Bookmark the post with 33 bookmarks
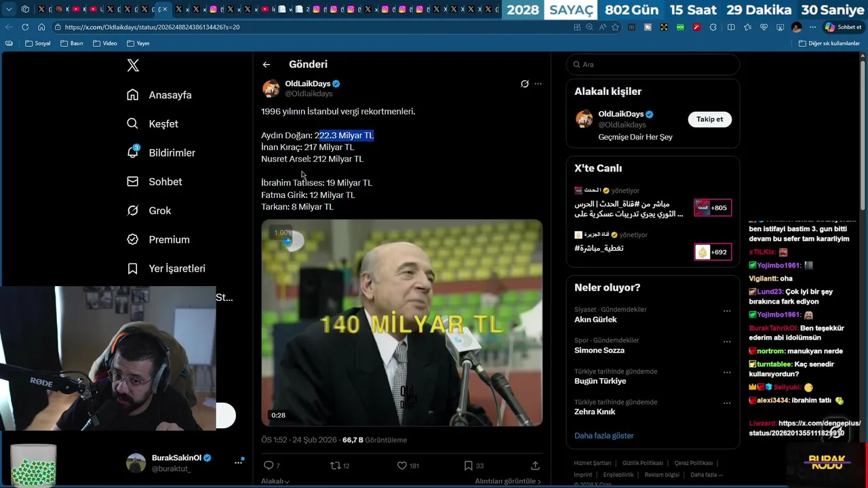868x488 pixels. pos(468,466)
